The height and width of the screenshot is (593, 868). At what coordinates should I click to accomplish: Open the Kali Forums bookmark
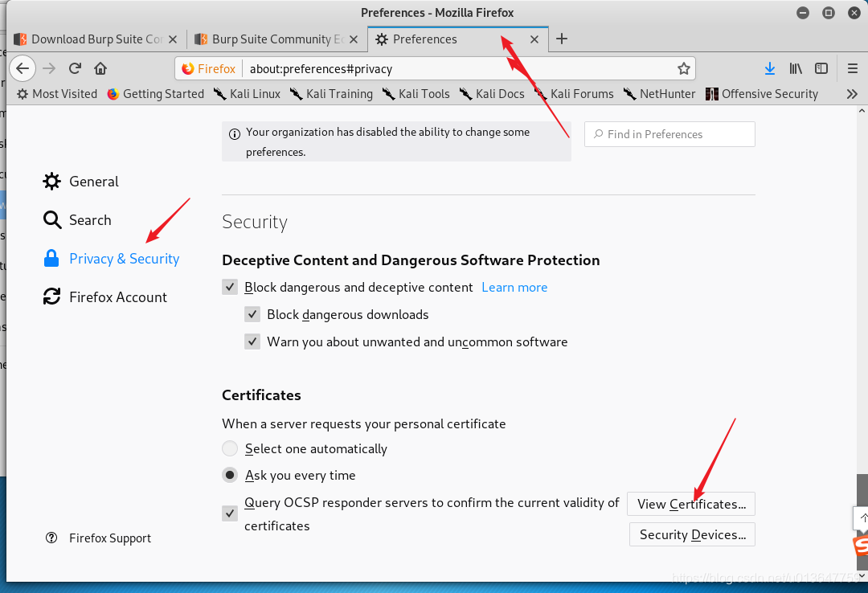pyautogui.click(x=574, y=94)
